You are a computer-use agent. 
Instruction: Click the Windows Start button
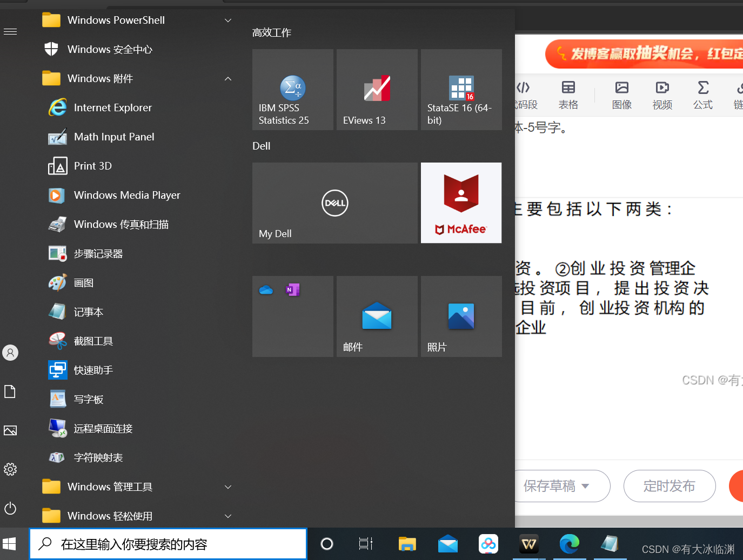pyautogui.click(x=10, y=544)
